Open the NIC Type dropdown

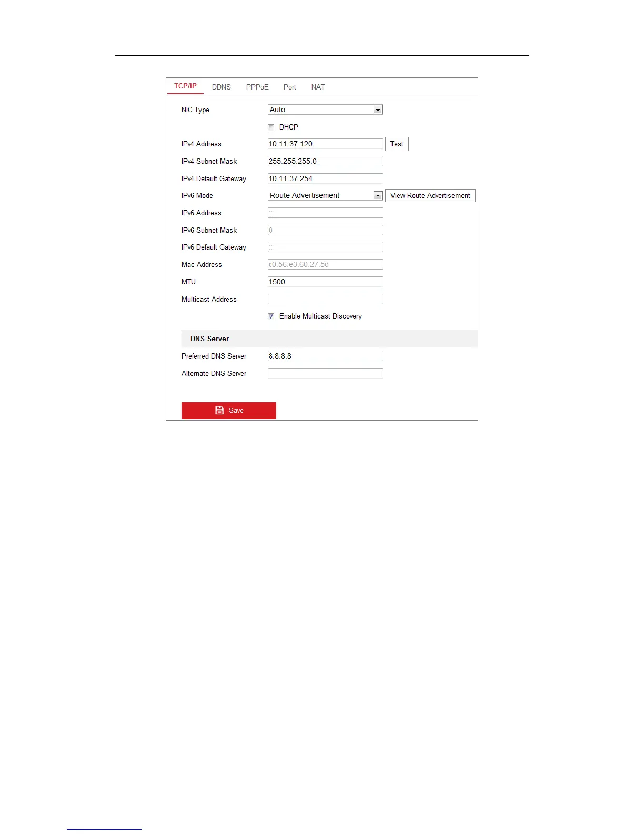pos(325,110)
